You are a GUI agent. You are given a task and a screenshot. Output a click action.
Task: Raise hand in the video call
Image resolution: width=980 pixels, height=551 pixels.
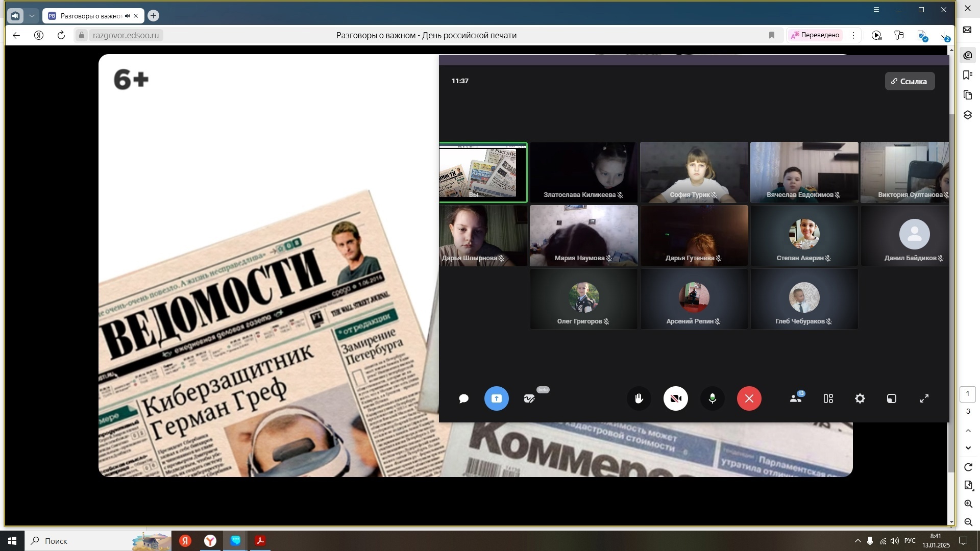(639, 398)
